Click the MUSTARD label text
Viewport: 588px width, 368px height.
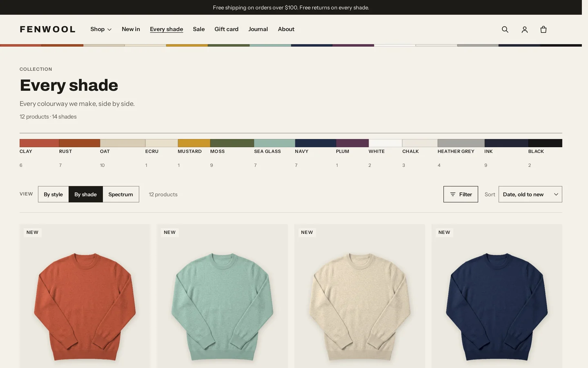tap(190, 151)
